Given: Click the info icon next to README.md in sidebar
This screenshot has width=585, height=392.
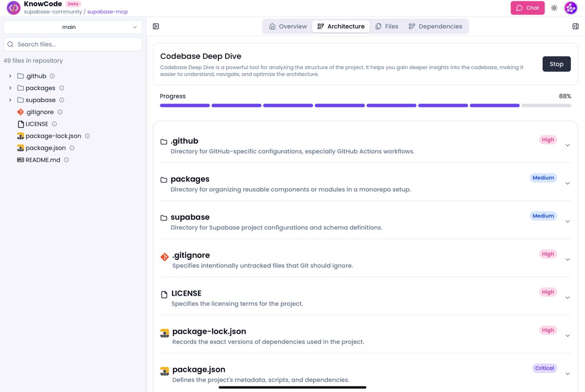Looking at the screenshot, I should tap(66, 160).
